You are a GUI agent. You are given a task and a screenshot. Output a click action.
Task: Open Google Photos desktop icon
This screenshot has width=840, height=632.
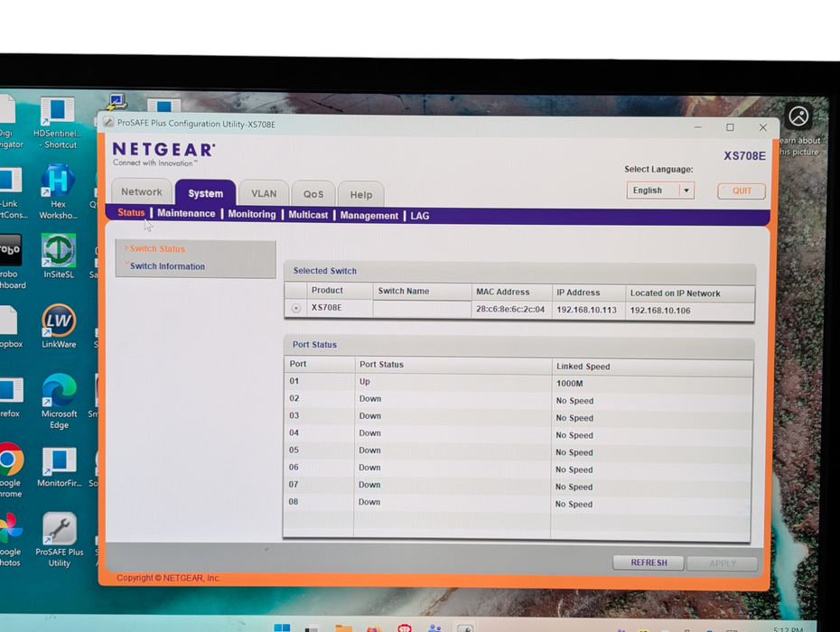(10, 539)
